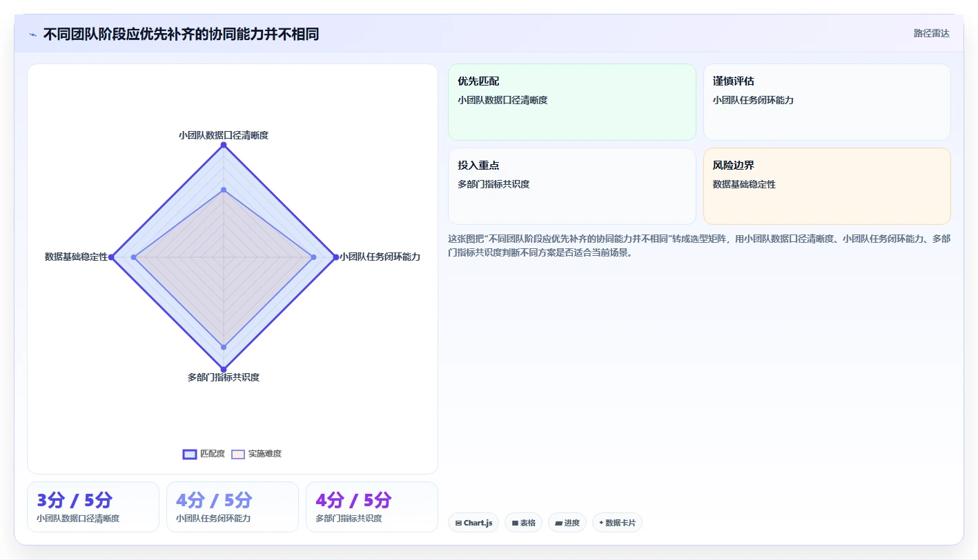This screenshot has width=978, height=560.
Task: Click the 匹配度 legend label text
Action: click(x=213, y=454)
